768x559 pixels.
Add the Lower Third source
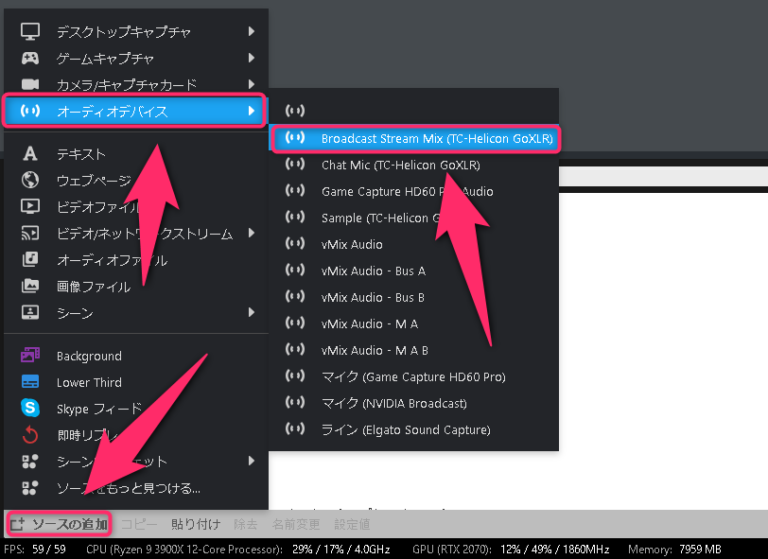[x=136, y=382]
